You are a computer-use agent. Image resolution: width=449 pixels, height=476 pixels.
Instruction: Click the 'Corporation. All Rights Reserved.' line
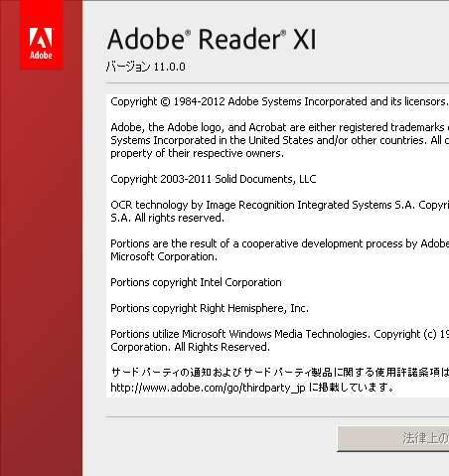point(190,347)
